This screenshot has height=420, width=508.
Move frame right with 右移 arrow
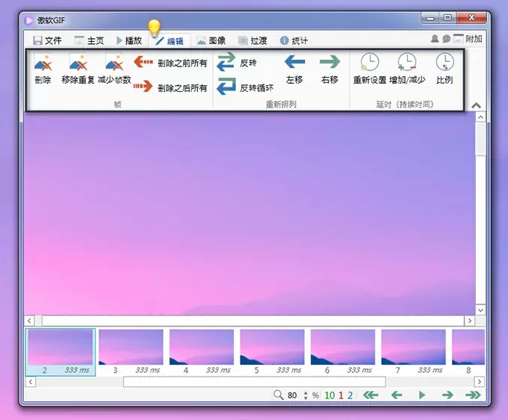tap(329, 68)
